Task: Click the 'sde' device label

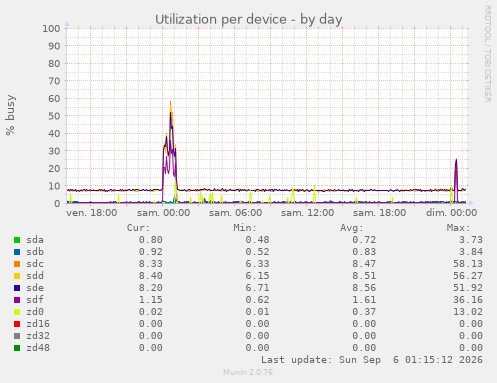Action: (x=35, y=288)
